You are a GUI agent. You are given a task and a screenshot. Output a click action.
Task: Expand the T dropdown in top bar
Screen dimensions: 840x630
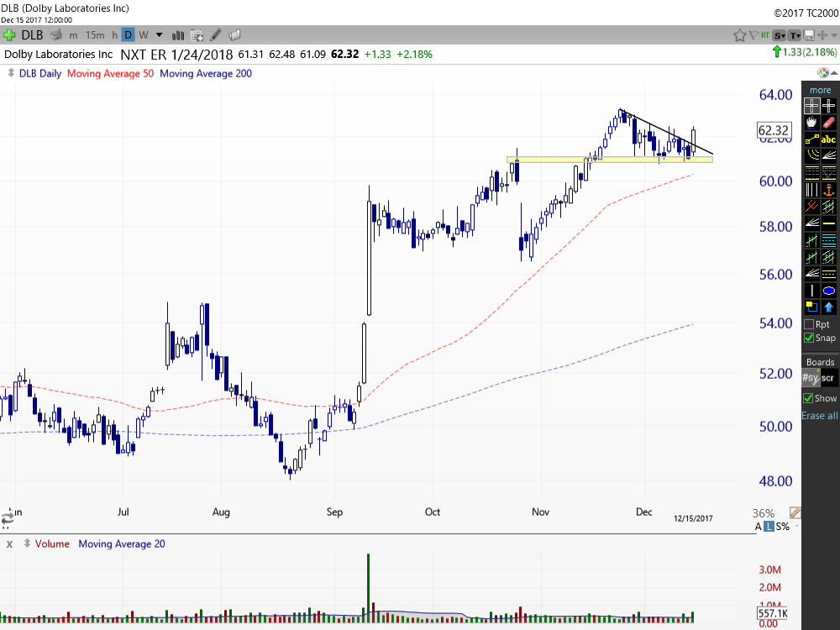(795, 35)
